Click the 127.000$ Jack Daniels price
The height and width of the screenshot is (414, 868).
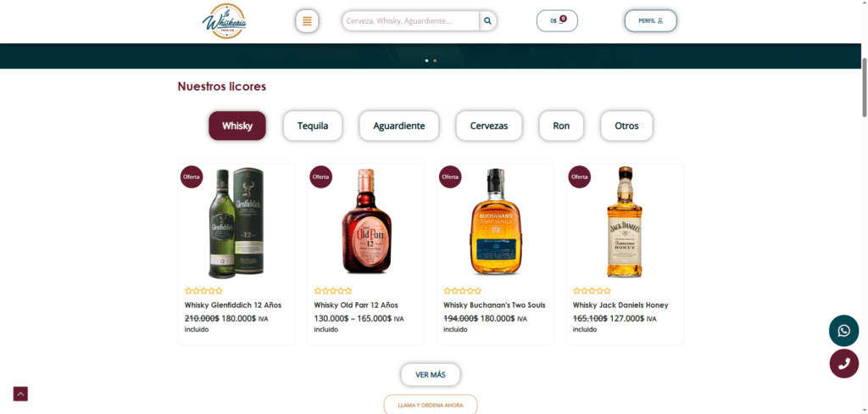tap(627, 319)
